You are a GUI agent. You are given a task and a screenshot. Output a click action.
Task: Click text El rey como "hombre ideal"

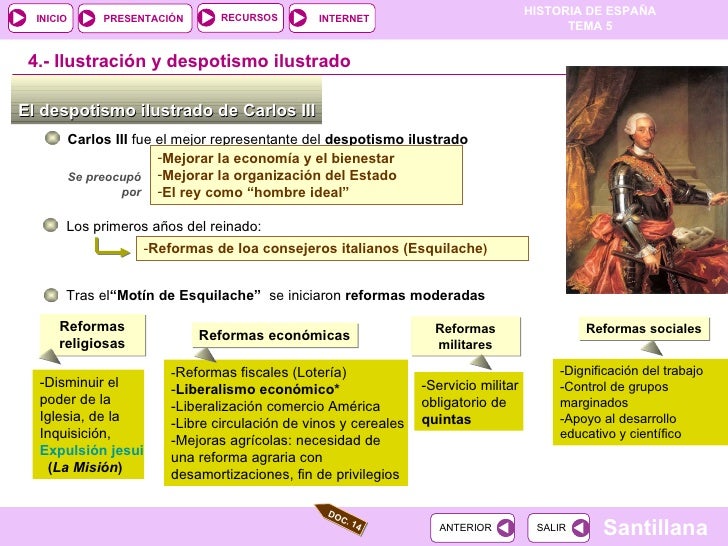coord(253,192)
